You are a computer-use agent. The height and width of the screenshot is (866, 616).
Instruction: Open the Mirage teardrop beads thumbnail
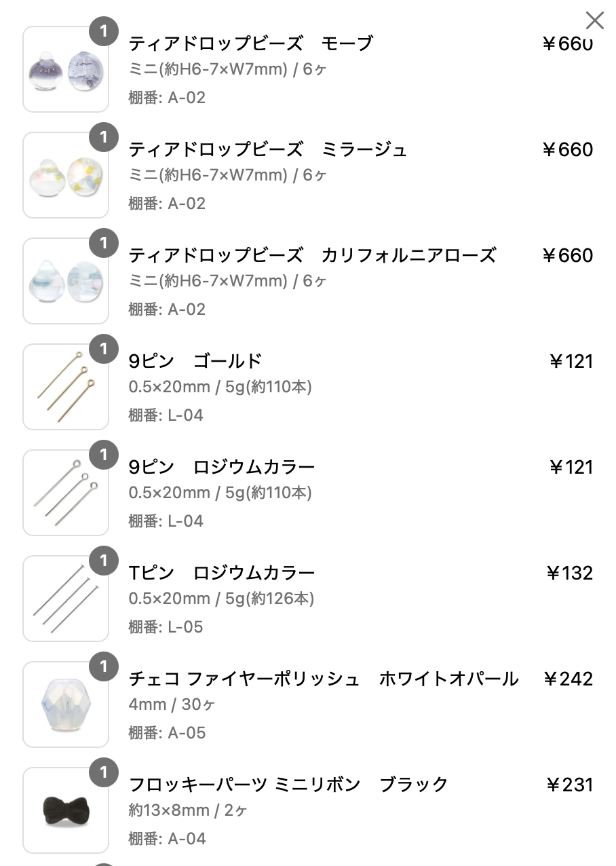pos(66,175)
